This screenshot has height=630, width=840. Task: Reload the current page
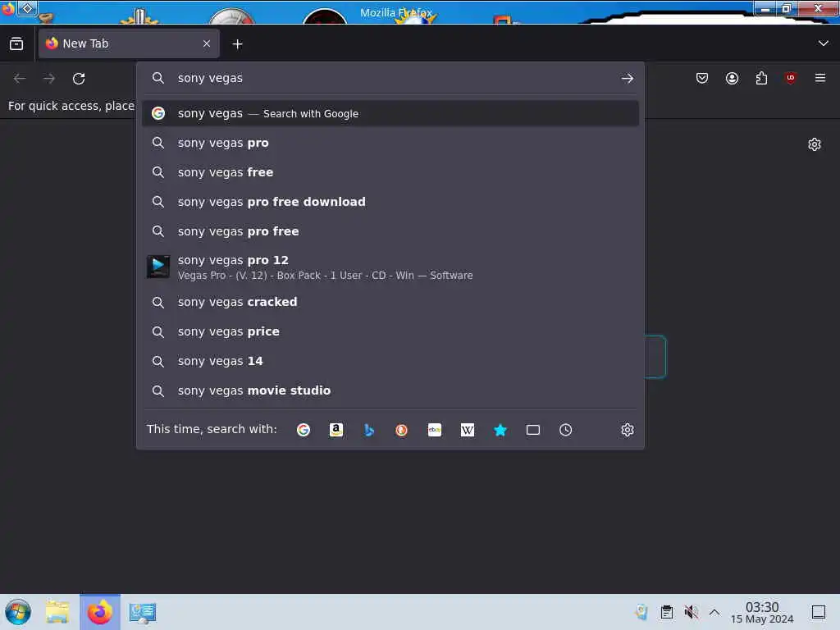[79, 79]
